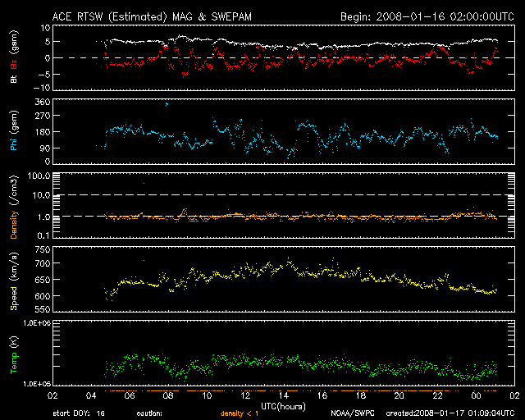This screenshot has height=420, width=525.
Task: Click the "550" tick on the Speed axis
Action: tap(43, 309)
